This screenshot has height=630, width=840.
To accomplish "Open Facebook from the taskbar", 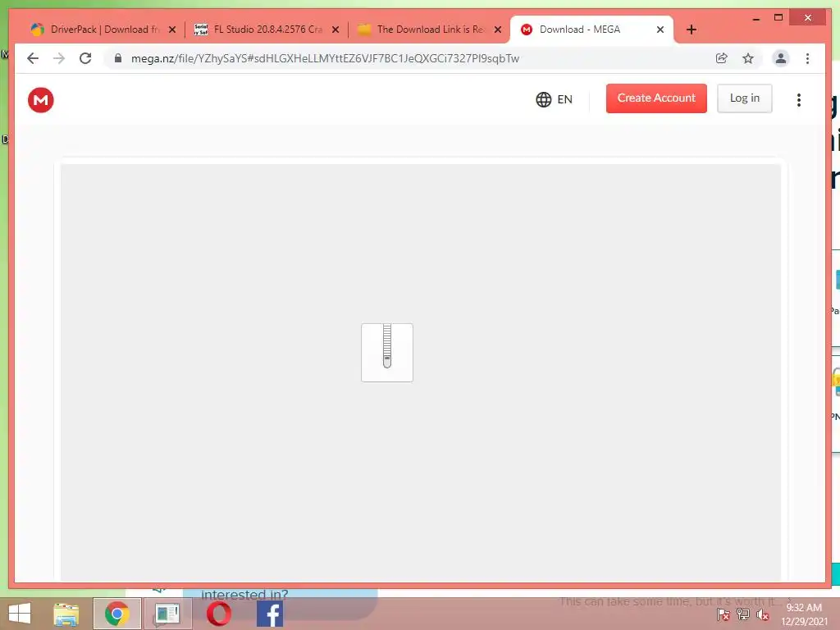I will coord(269,614).
